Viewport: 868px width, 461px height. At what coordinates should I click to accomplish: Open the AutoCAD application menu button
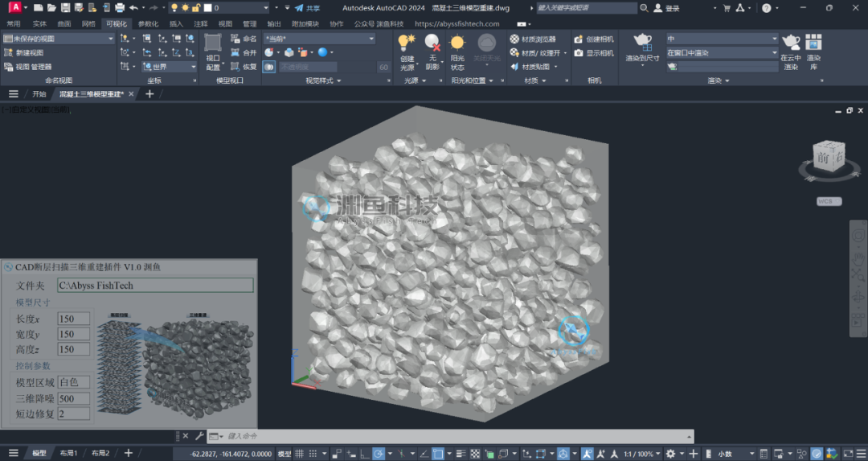click(x=15, y=8)
